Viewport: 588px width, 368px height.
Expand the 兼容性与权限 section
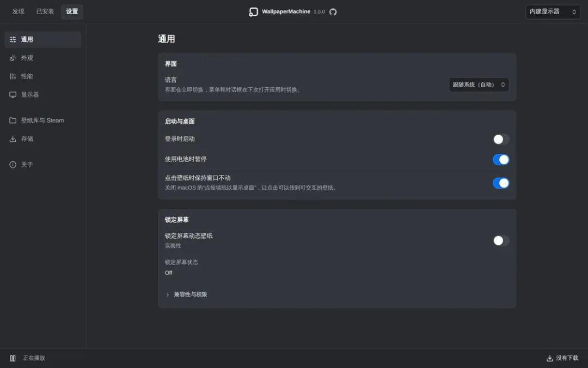186,294
